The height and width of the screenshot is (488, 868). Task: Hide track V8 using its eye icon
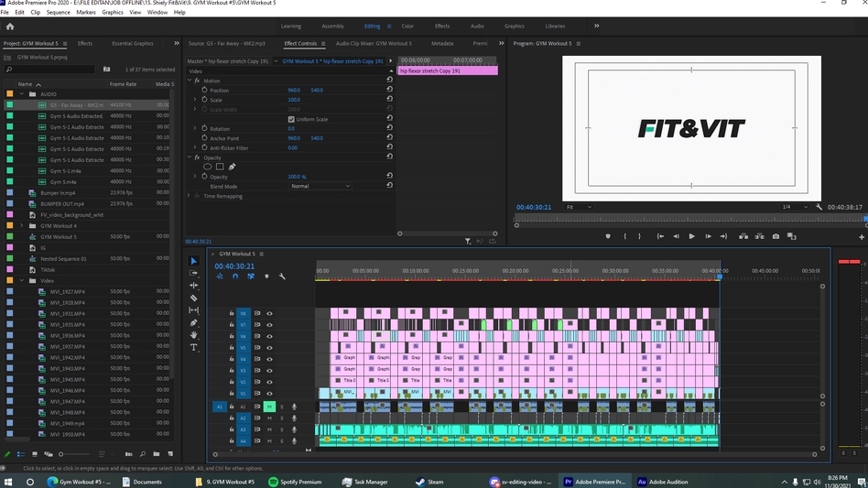point(269,313)
